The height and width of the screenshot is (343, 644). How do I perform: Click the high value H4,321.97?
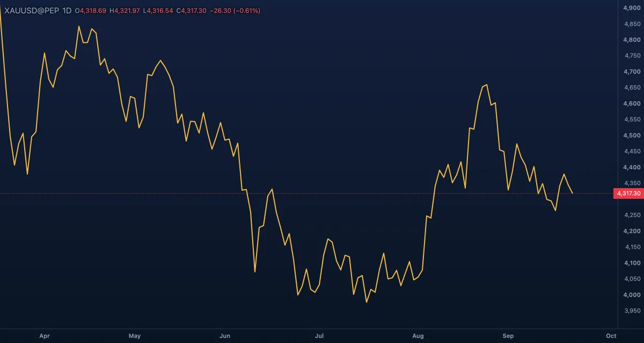click(125, 11)
